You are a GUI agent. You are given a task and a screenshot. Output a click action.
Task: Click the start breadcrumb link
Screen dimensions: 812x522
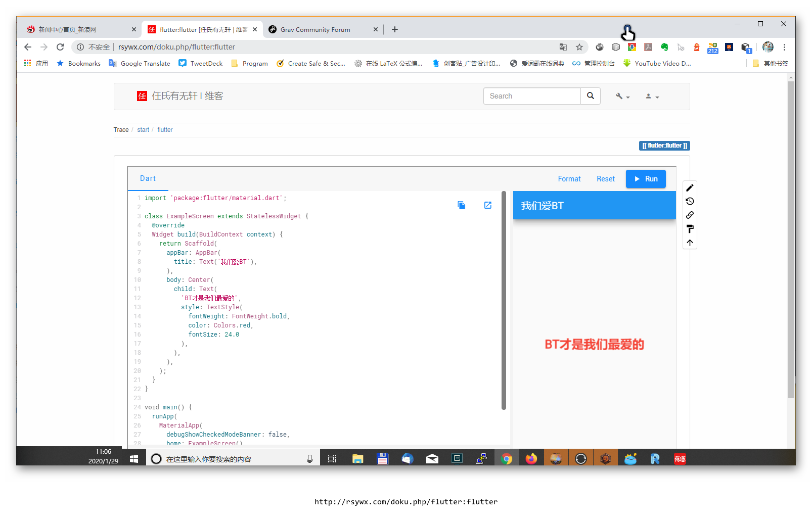point(143,130)
